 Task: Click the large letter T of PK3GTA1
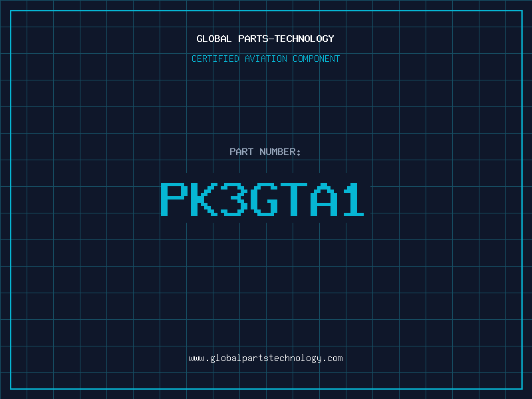pos(294,199)
